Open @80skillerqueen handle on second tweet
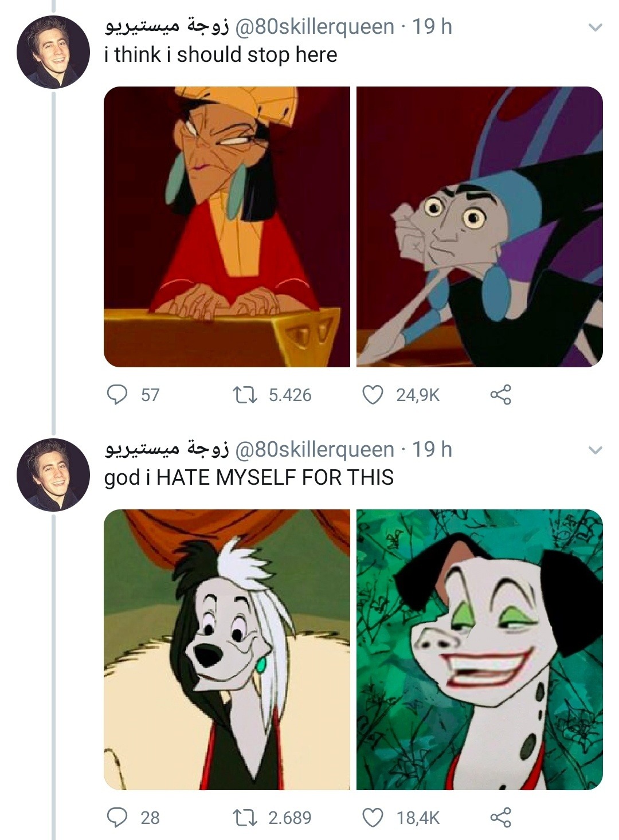Image resolution: width=619 pixels, height=840 pixels. pyautogui.click(x=314, y=449)
